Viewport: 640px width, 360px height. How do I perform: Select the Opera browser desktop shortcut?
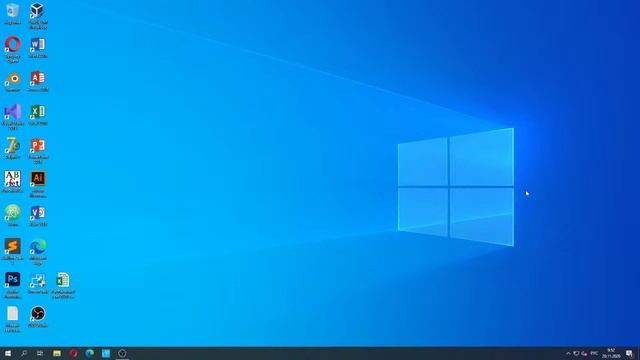[13, 49]
